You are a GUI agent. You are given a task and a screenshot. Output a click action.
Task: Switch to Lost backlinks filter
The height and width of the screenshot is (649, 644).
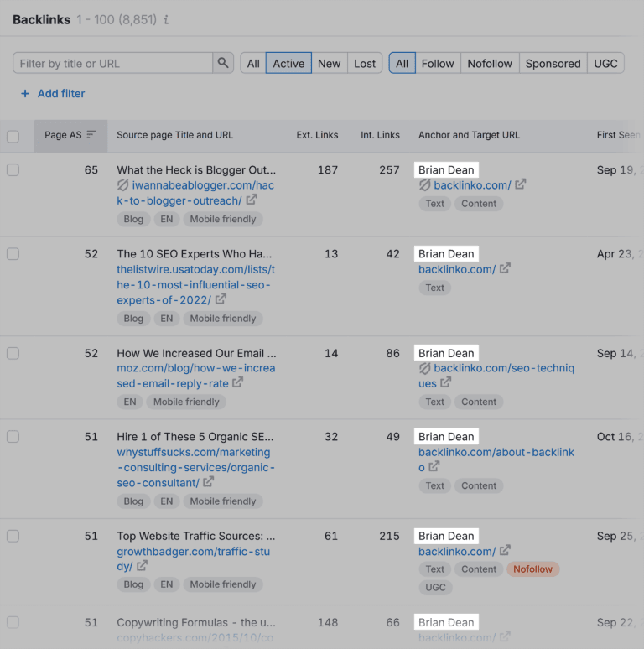click(x=365, y=63)
